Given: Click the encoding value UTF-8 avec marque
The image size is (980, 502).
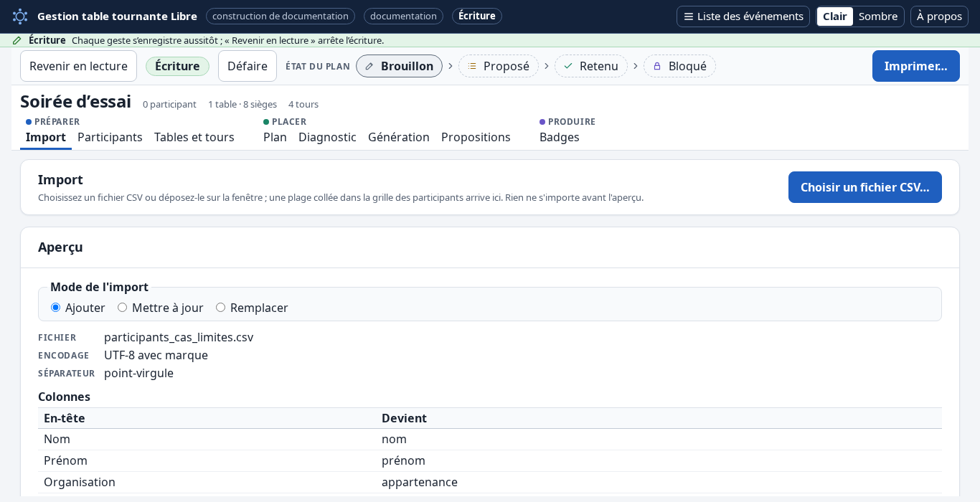Looking at the screenshot, I should (156, 355).
